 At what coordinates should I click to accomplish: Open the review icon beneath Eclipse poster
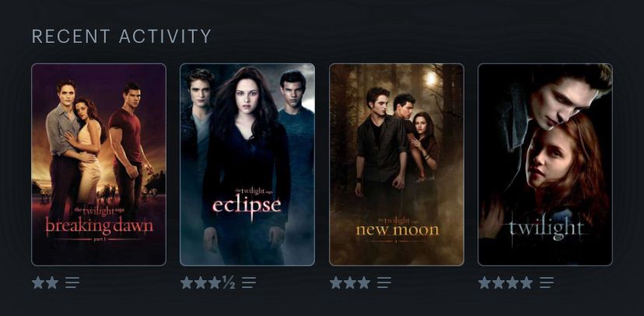[248, 283]
